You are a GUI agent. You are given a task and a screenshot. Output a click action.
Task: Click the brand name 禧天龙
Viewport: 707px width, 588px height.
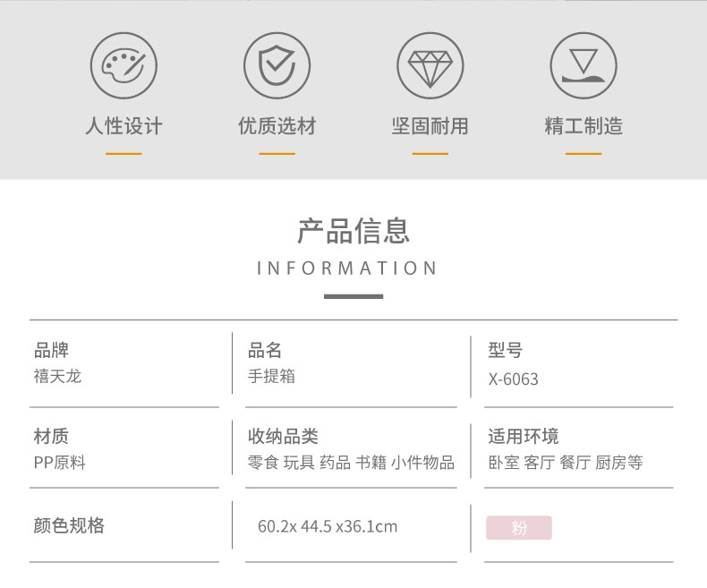point(57,376)
